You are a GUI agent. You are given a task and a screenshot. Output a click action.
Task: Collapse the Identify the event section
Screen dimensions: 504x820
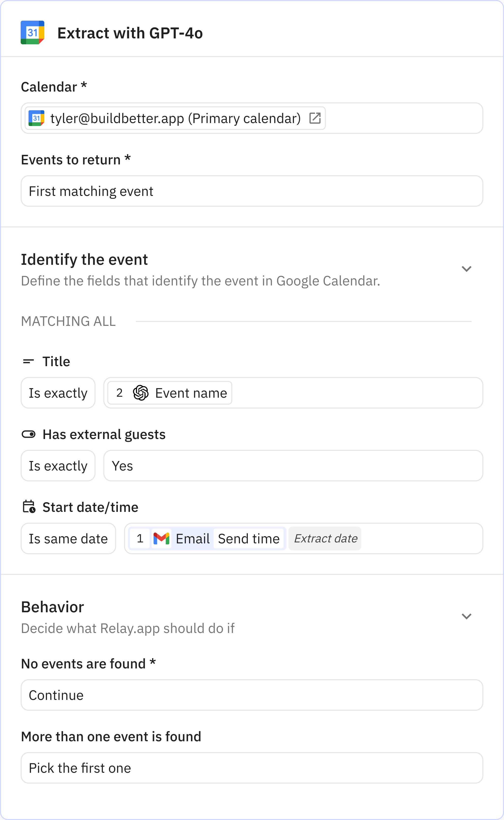[x=467, y=269]
